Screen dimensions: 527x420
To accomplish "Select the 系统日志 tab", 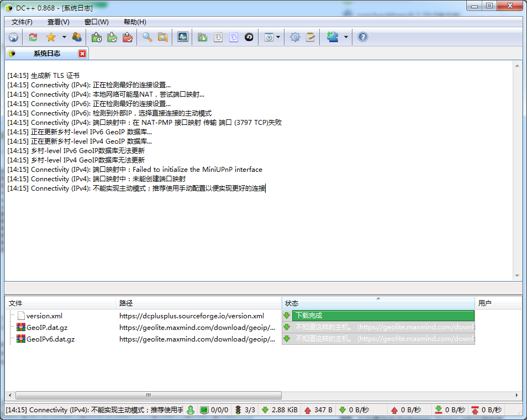I will [x=47, y=54].
